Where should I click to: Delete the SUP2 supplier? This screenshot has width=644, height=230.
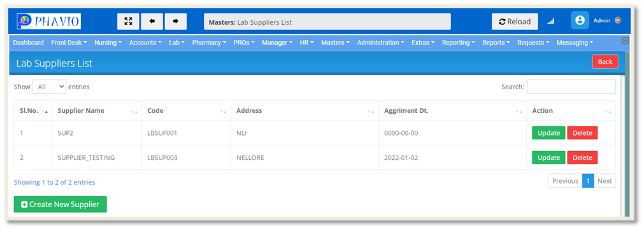(582, 133)
